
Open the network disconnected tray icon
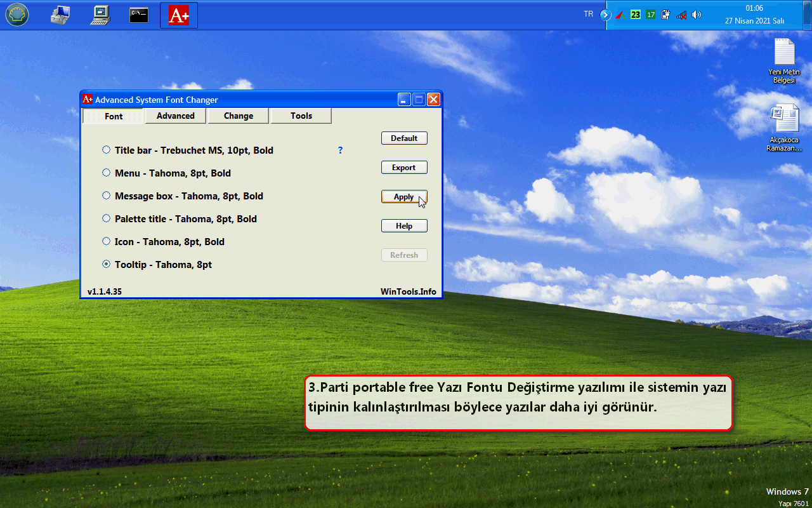681,15
